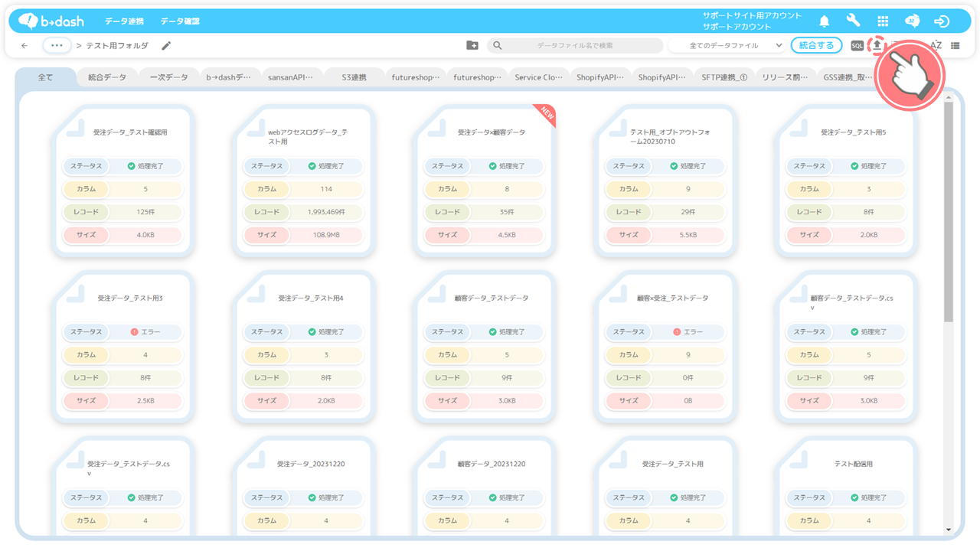Focus the データファイル名で検索 search field
Viewport: 980px width, 551px height.
coord(575,46)
